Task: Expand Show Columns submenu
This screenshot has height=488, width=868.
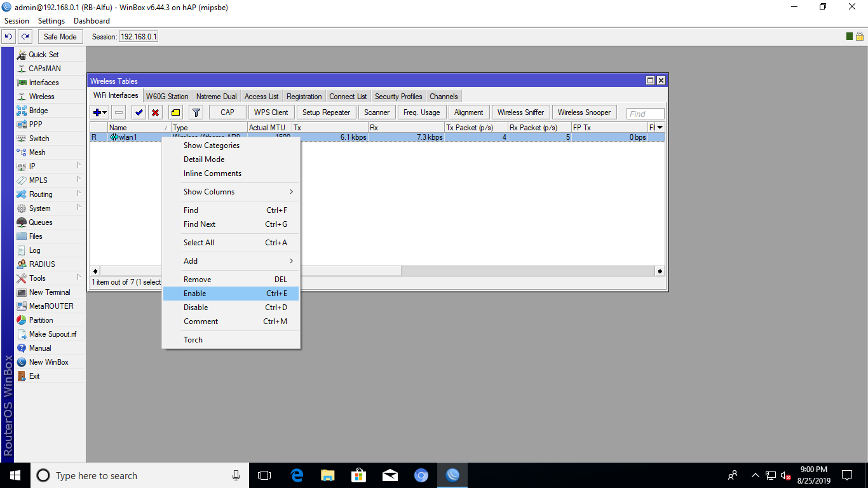Action: [231, 192]
